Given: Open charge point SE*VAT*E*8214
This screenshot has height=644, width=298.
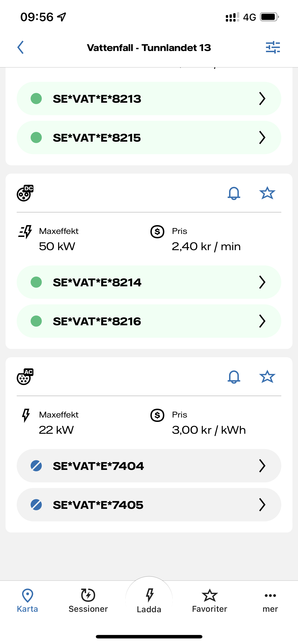Looking at the screenshot, I should pyautogui.click(x=149, y=282).
